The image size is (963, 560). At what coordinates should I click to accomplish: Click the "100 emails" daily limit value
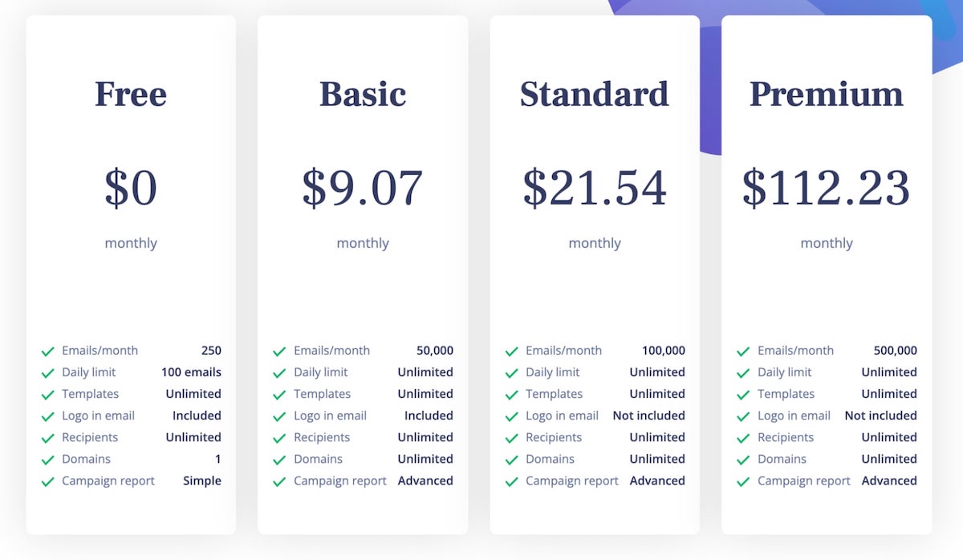(191, 372)
